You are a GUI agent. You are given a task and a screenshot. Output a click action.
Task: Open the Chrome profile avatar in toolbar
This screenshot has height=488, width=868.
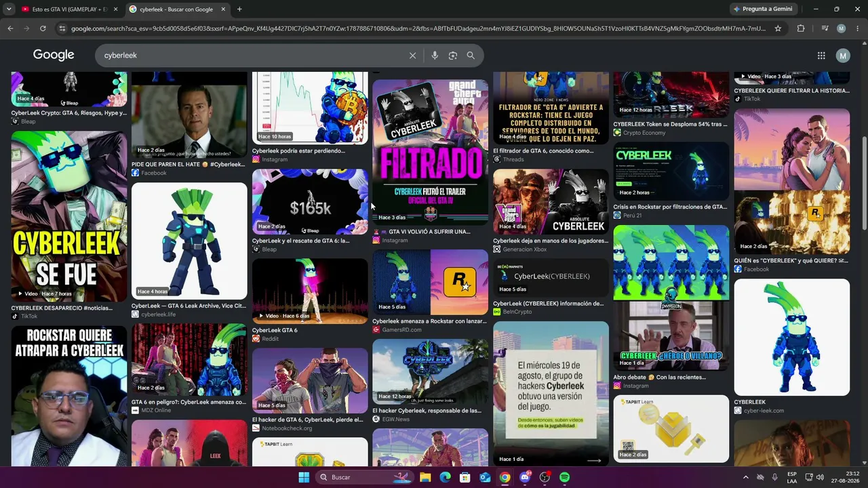pos(841,28)
